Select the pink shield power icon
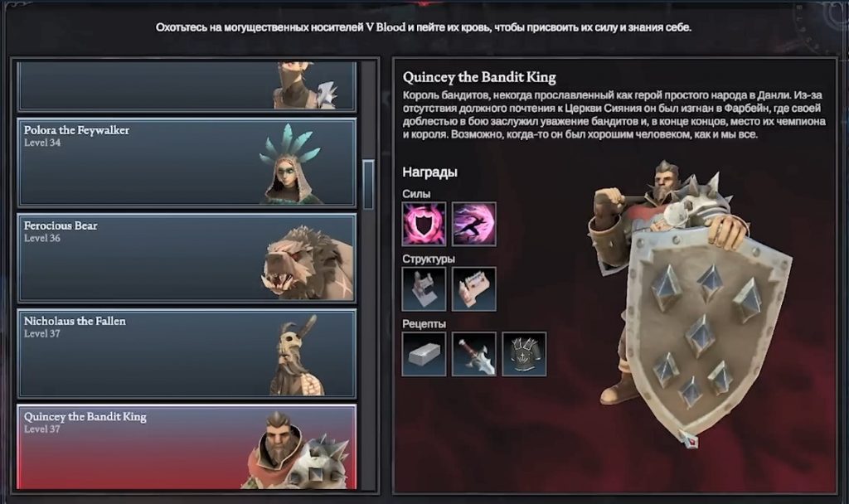The image size is (849, 504). (x=424, y=224)
